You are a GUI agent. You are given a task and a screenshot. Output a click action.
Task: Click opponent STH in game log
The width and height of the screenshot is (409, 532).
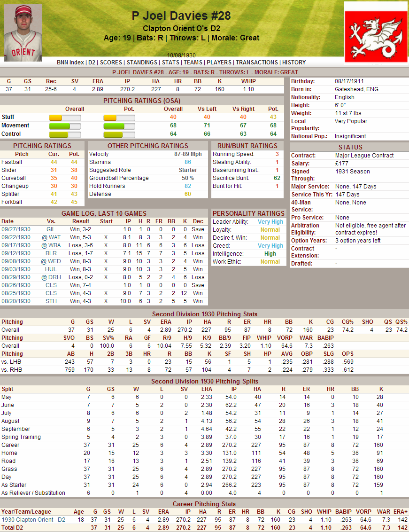pos(51,301)
